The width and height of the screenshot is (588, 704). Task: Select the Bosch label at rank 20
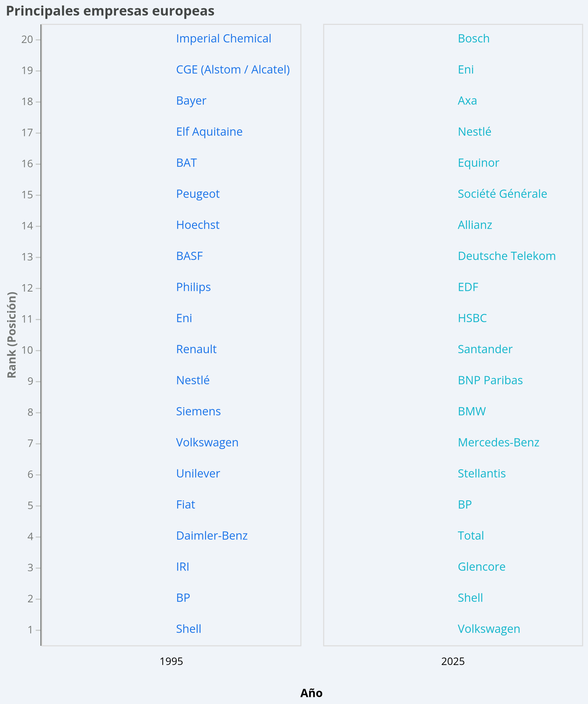474,39
